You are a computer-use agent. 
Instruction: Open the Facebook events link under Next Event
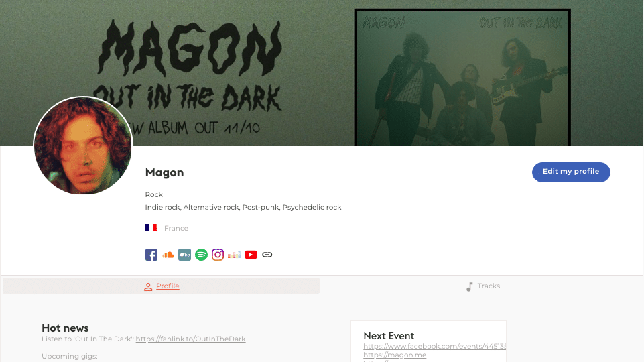pyautogui.click(x=434, y=346)
